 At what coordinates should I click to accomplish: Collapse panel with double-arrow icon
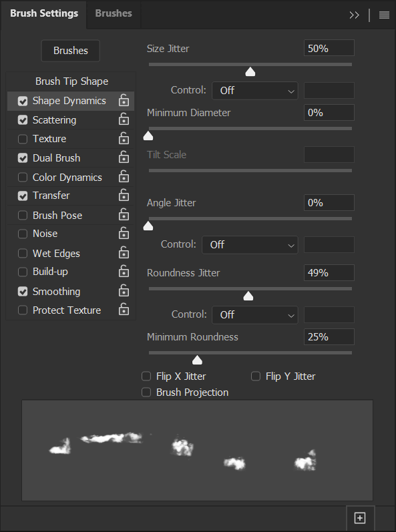pyautogui.click(x=354, y=15)
